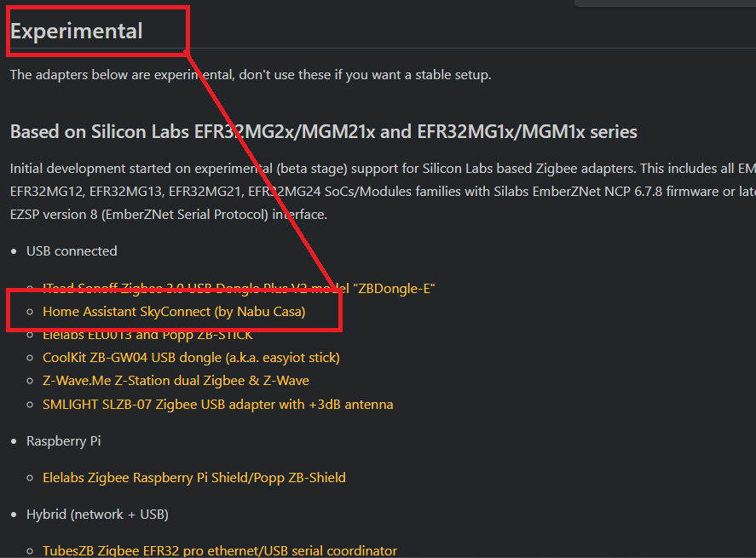Screen dimensions: 756x558
Task: Click the round bullet before USB connected
Action: 14,251
